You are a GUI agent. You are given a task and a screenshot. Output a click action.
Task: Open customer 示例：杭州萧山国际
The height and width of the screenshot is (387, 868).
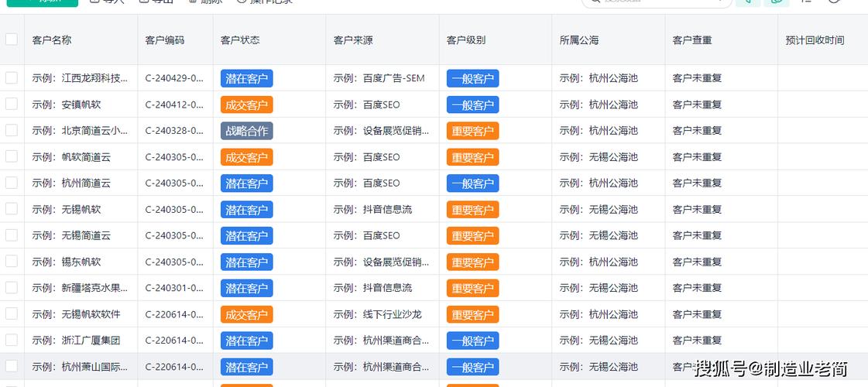tap(81, 367)
